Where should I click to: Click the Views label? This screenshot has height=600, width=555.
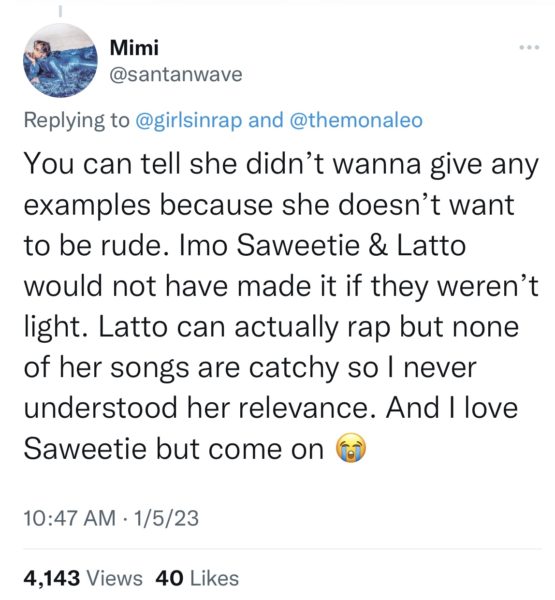point(114,578)
